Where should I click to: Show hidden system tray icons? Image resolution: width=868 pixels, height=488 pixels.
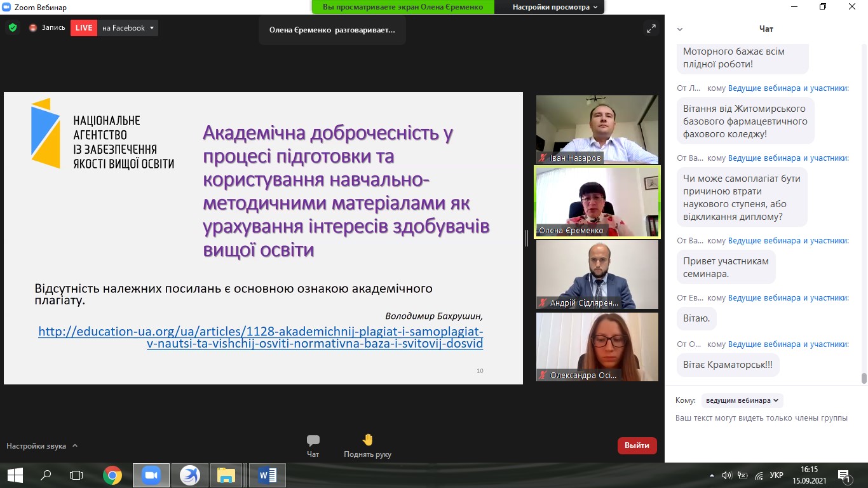[x=711, y=475]
